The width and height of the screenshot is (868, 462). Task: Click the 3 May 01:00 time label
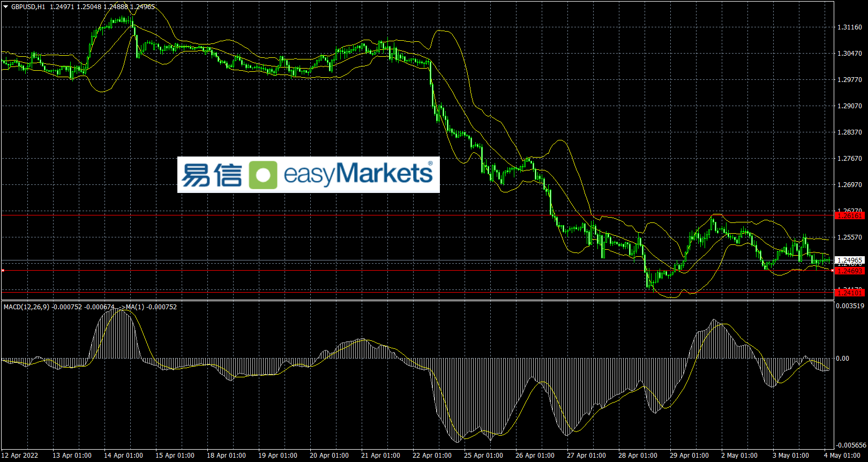791,456
